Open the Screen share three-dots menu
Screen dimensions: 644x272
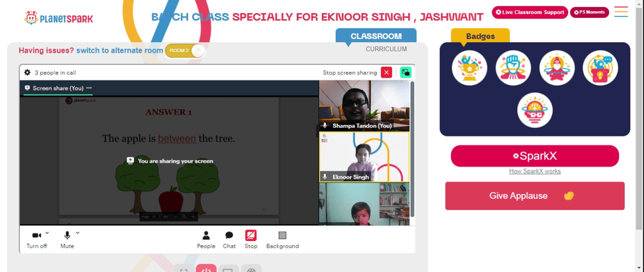89,88
